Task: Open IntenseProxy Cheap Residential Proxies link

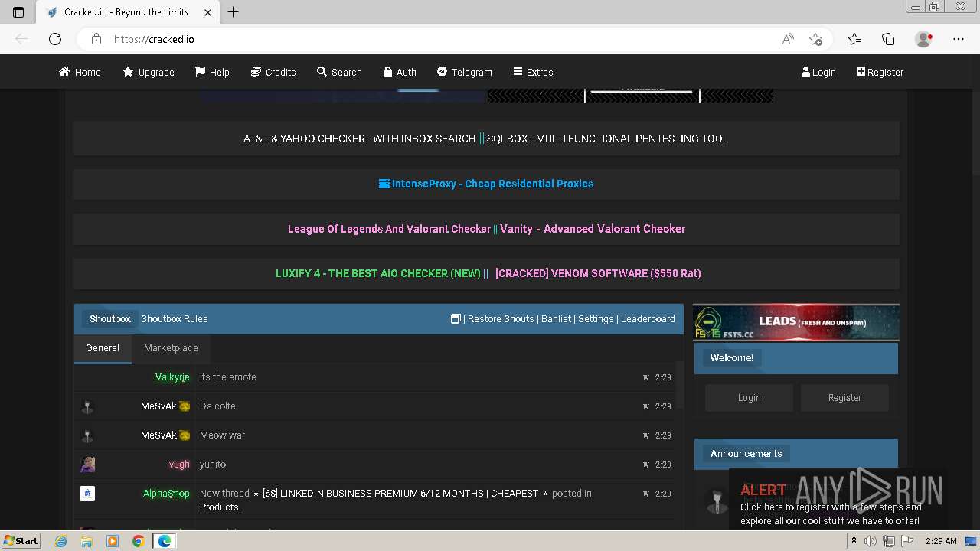Action: point(486,184)
